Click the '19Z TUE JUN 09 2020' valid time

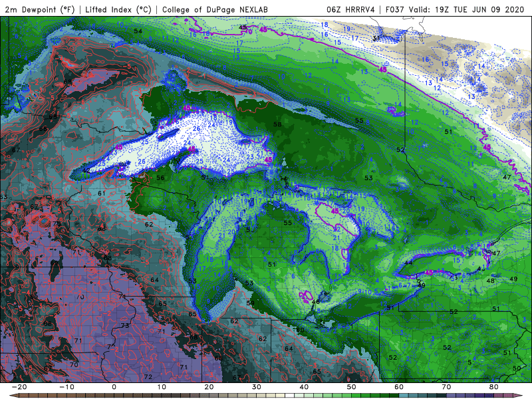479,9
